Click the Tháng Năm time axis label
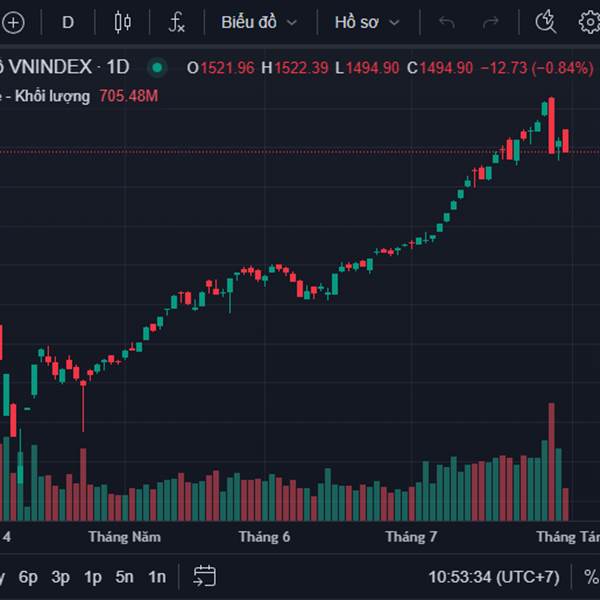600x600 pixels. coord(124,537)
